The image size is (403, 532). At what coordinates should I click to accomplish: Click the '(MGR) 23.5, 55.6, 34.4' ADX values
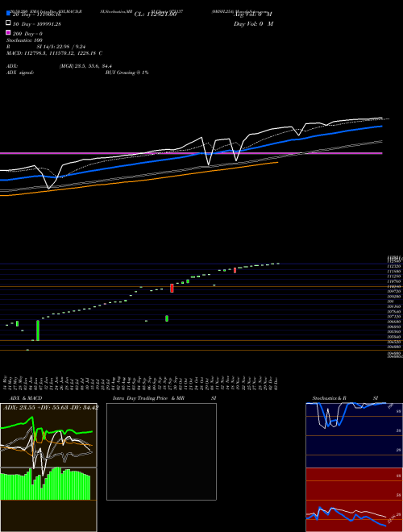click(85, 66)
